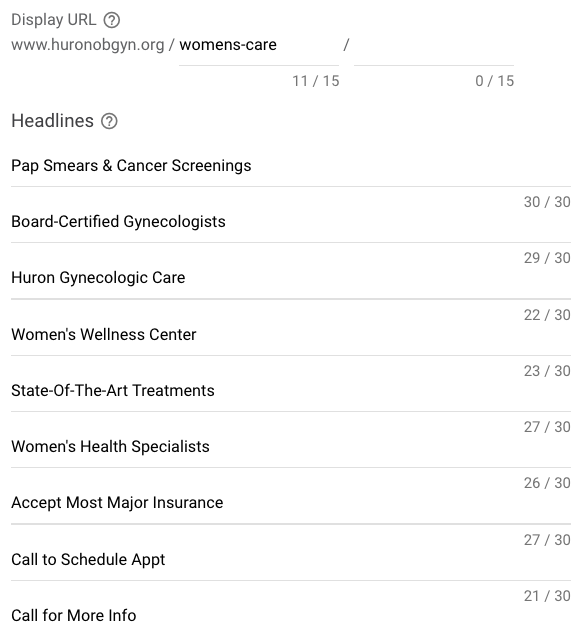Select the Women's Health Specialists headline
This screenshot has width=583, height=636.
click(x=291, y=447)
